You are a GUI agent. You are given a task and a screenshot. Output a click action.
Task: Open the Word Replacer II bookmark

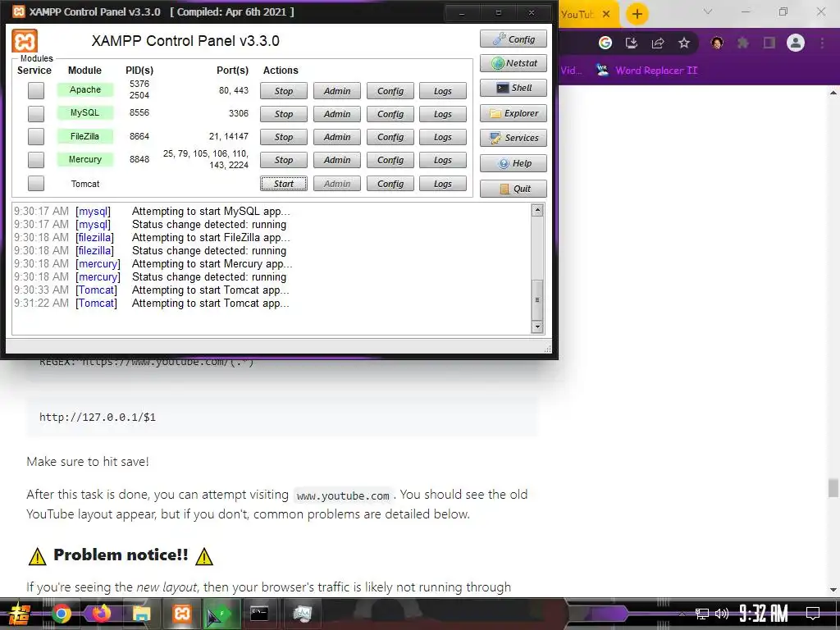coord(646,71)
